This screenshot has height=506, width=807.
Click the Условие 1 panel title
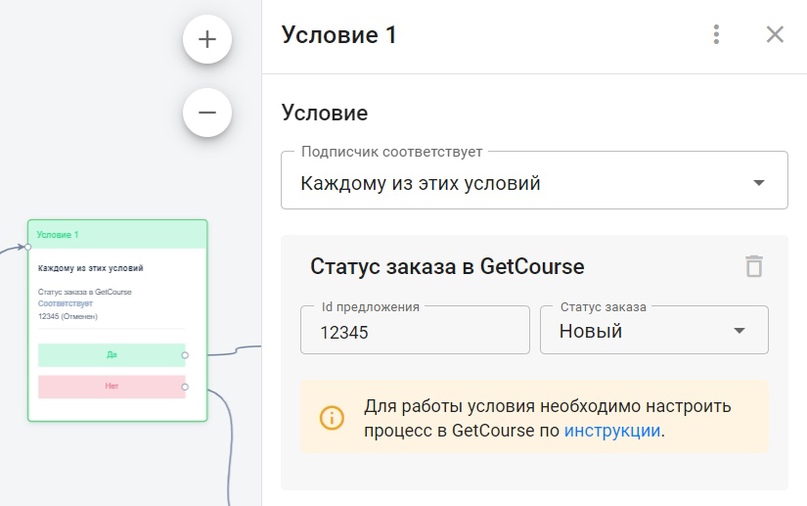(x=339, y=35)
